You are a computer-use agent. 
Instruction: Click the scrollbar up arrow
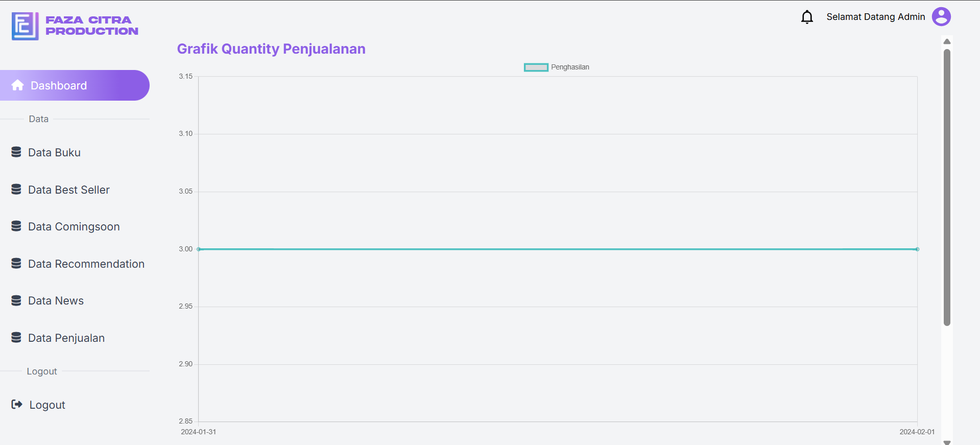[x=947, y=41]
